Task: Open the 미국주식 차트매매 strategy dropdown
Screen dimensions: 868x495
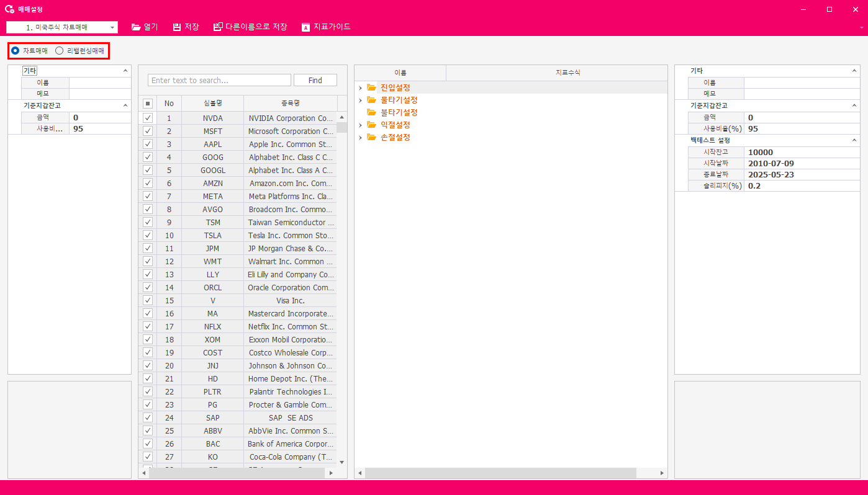Action: (x=112, y=27)
